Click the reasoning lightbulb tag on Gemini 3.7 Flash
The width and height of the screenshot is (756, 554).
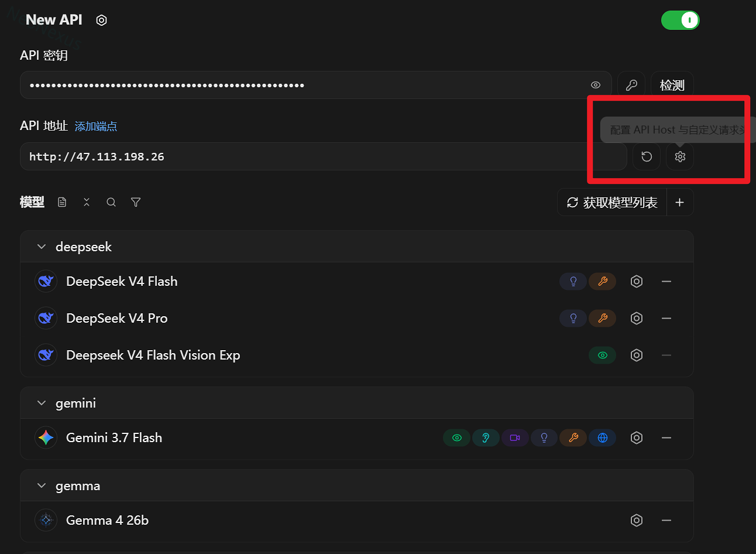(x=544, y=437)
